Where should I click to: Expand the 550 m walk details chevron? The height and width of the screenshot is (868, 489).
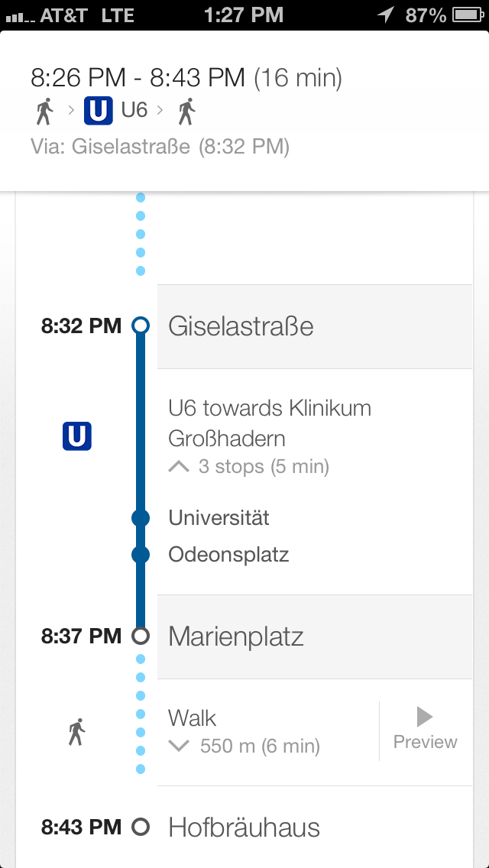(x=179, y=746)
